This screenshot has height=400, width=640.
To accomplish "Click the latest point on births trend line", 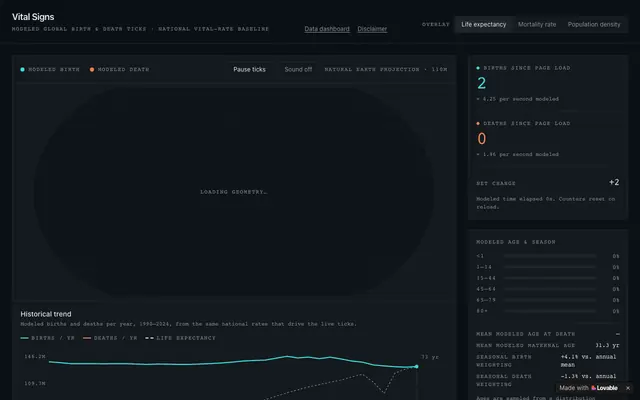I will tap(416, 367).
